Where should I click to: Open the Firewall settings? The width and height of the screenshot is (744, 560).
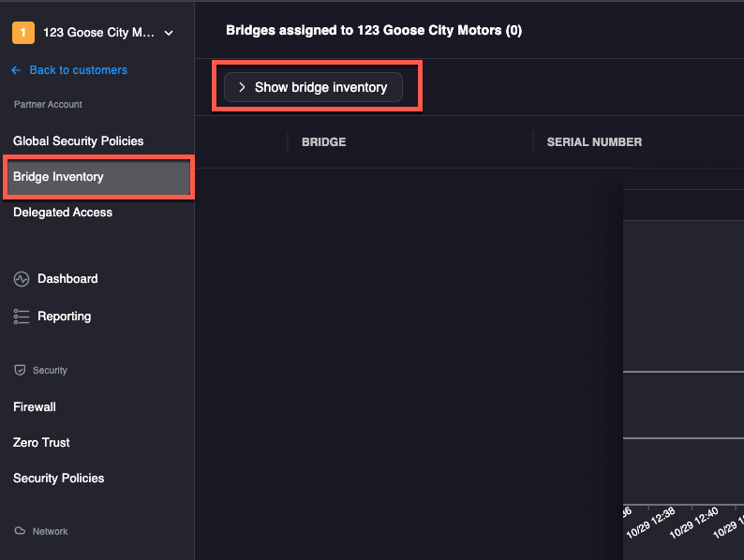click(x=35, y=407)
